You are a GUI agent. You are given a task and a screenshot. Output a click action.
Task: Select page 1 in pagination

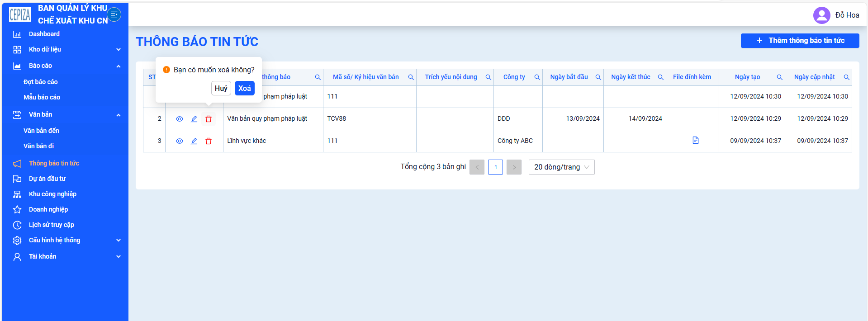pyautogui.click(x=495, y=167)
